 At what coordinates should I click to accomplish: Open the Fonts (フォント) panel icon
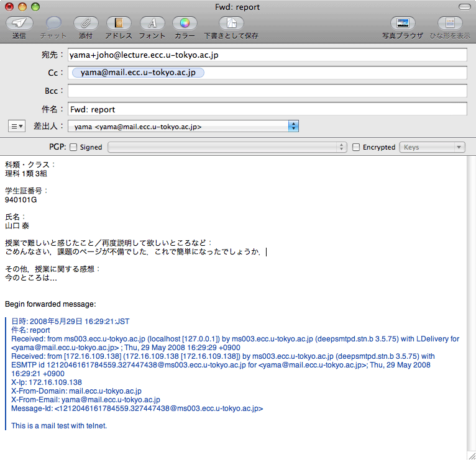[152, 24]
